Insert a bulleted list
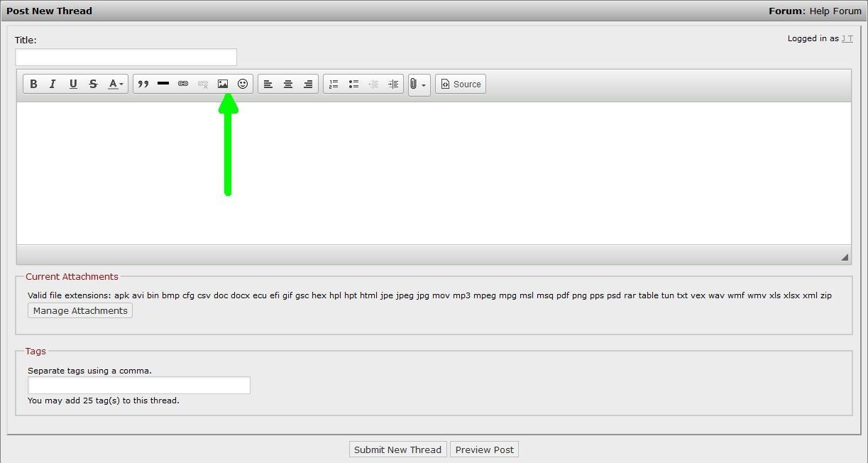Image resolution: width=868 pixels, height=463 pixels. (353, 84)
